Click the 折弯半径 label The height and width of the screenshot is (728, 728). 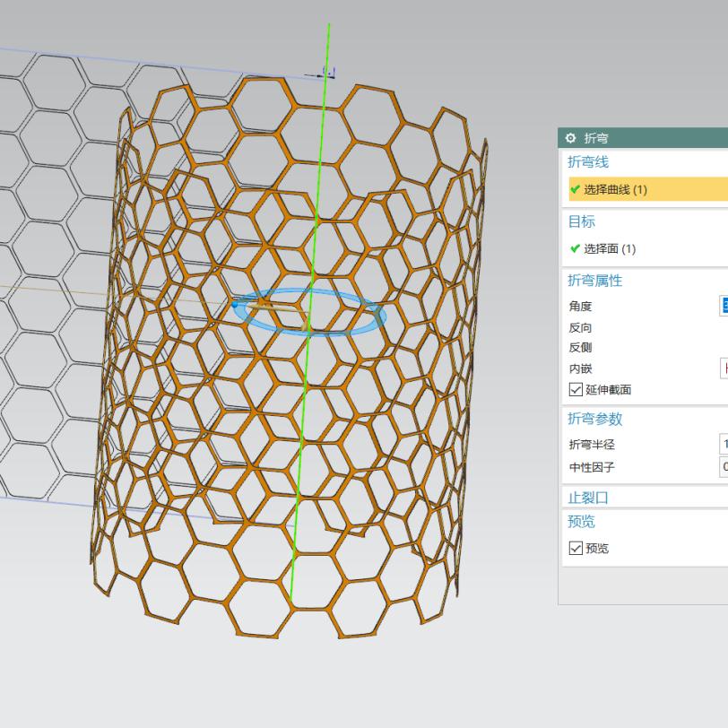coord(592,445)
